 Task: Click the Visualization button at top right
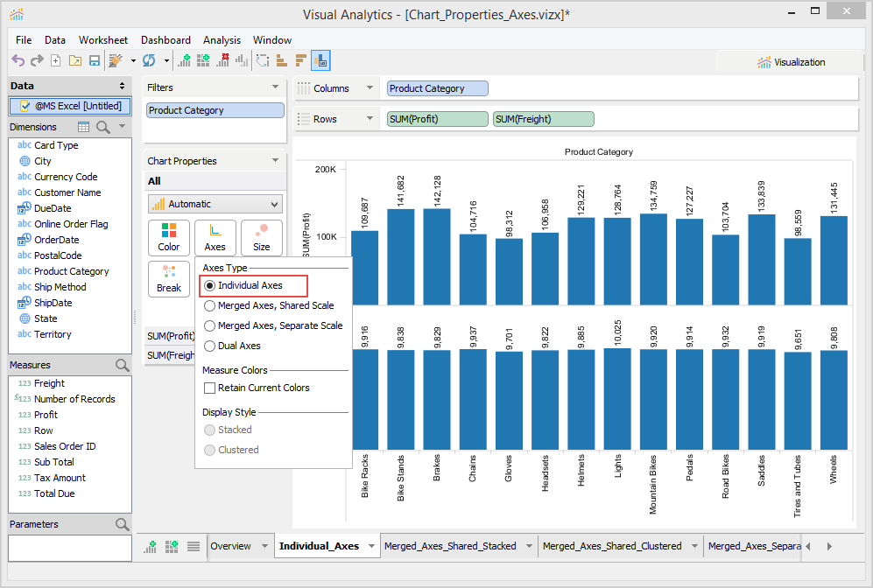(x=791, y=62)
